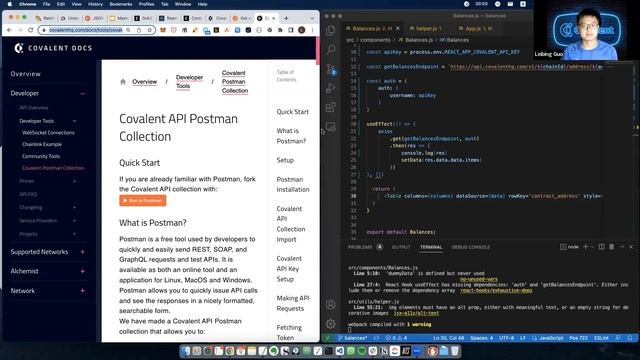The width and height of the screenshot is (640, 360).
Task: Click the Chrome profile avatar
Action: 302,30
